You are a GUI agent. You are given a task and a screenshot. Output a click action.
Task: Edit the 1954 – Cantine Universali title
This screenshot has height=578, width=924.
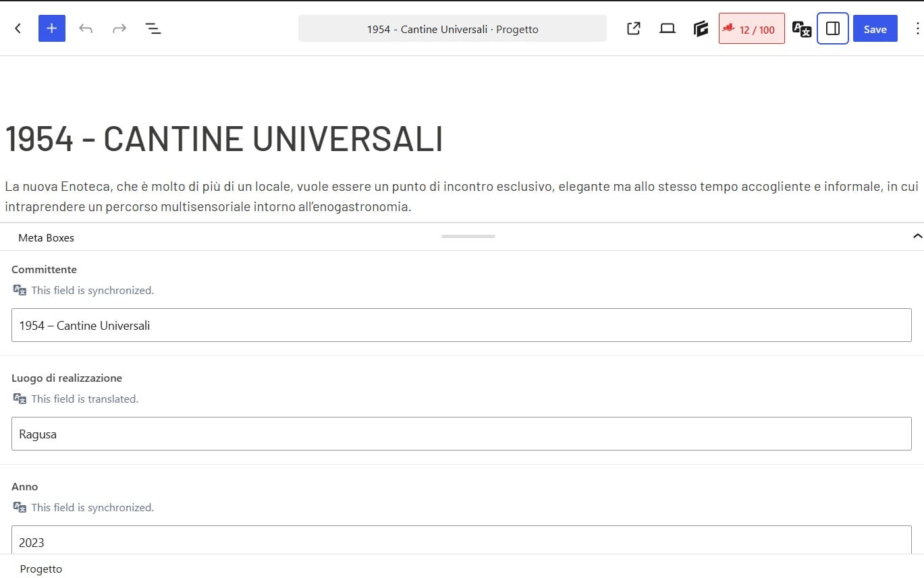click(224, 139)
